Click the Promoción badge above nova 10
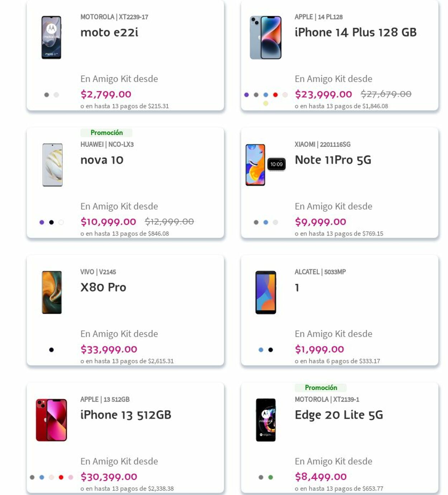Image resolution: width=448 pixels, height=495 pixels. tap(106, 133)
